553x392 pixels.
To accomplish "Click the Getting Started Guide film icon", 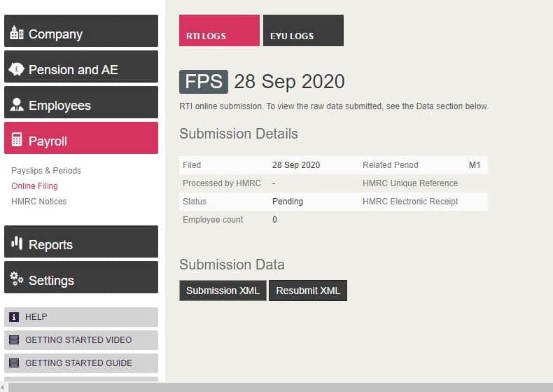I will [14, 363].
